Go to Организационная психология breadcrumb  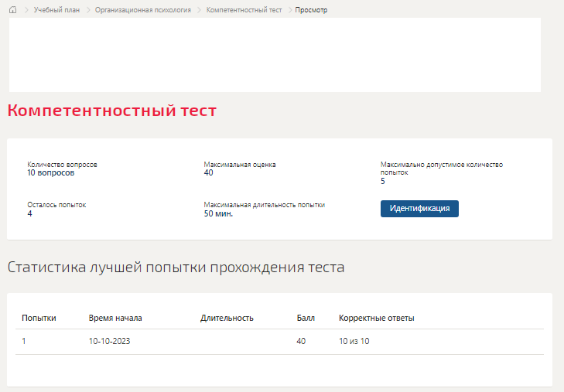pos(143,10)
